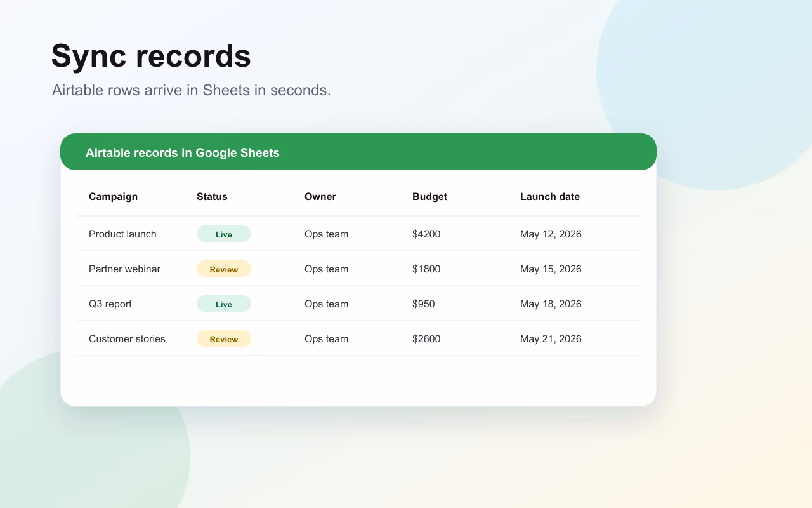Image resolution: width=812 pixels, height=508 pixels.
Task: Click the $950 budget cell
Action: (x=424, y=304)
